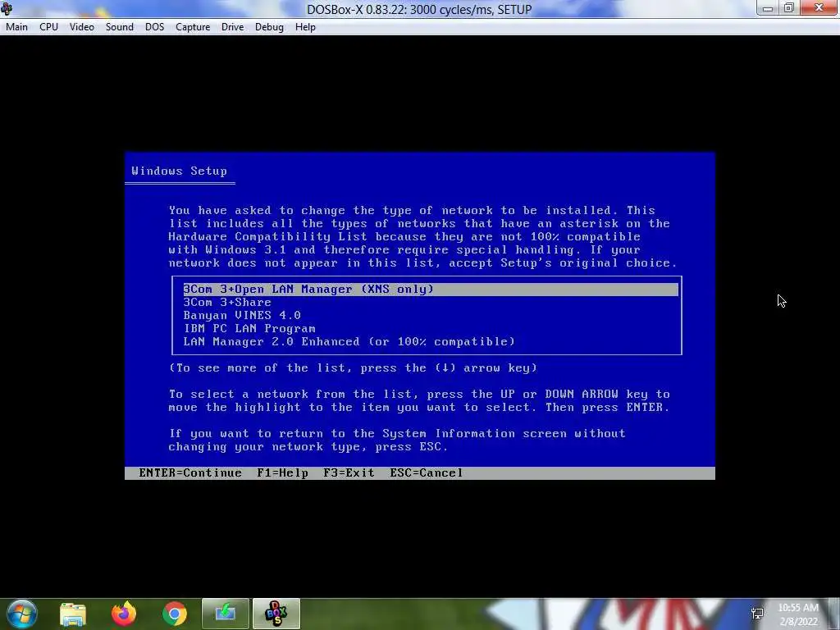Open the Capture menu
840x630 pixels.
(193, 27)
